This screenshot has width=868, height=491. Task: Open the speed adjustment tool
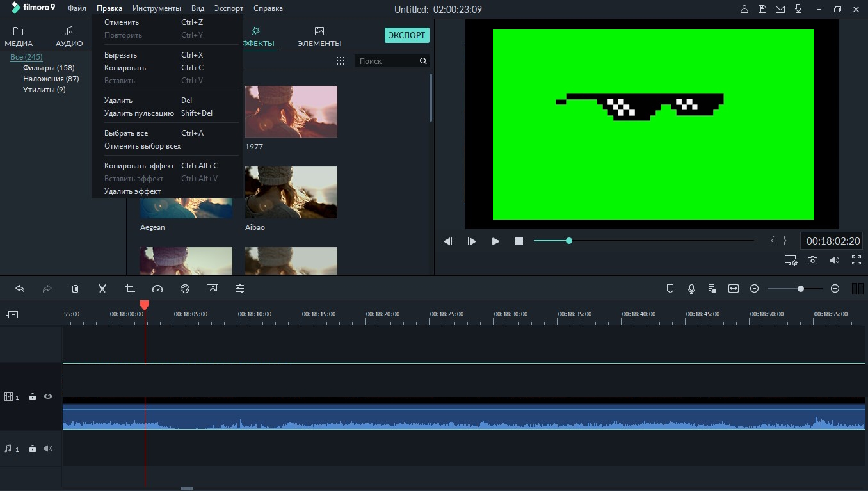pyautogui.click(x=157, y=289)
